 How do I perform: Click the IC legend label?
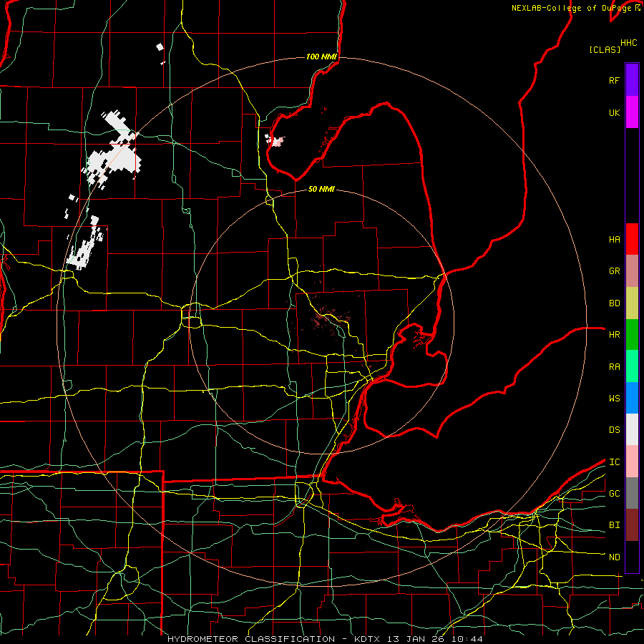[615, 462]
